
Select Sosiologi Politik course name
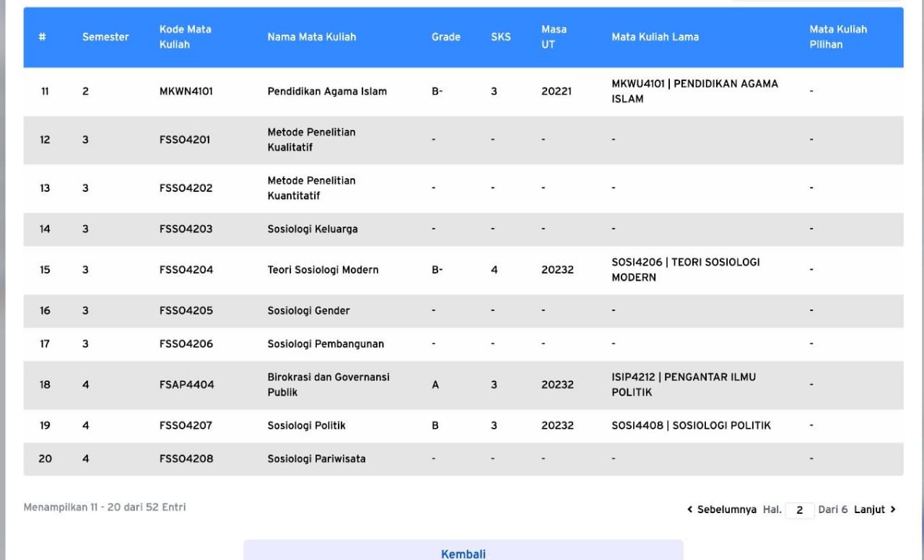pos(307,426)
